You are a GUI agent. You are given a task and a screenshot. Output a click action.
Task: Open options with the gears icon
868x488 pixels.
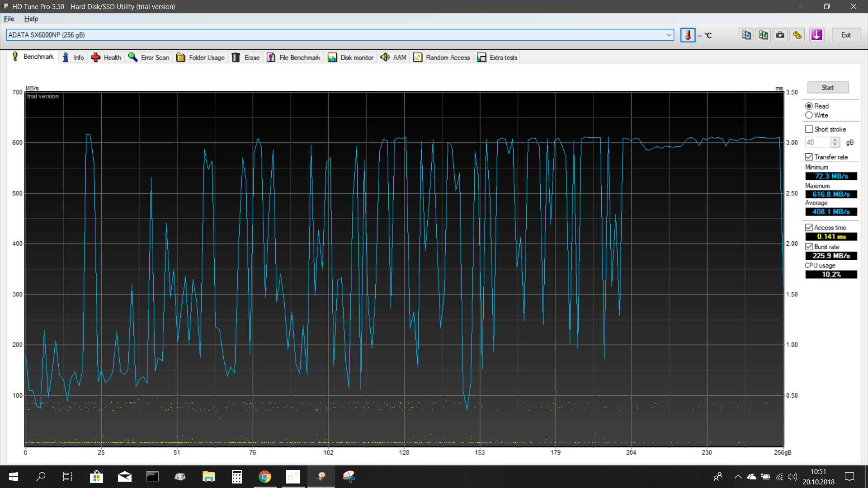point(797,35)
